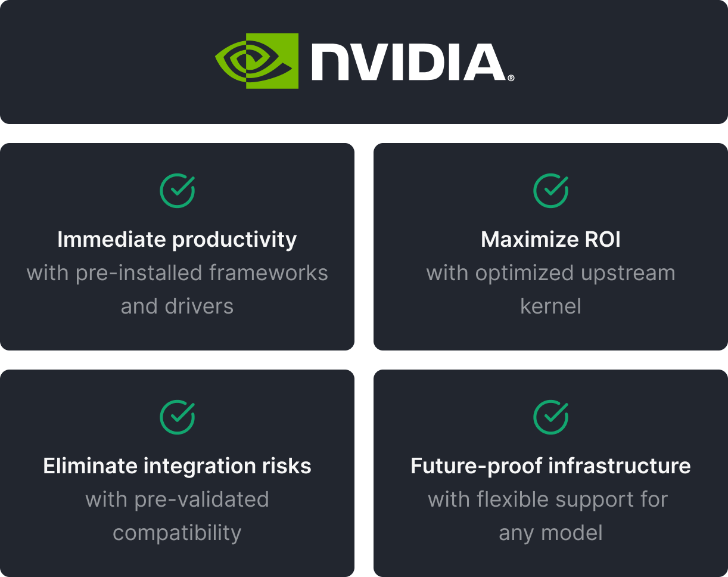The image size is (728, 577).
Task: Click the 'any model' text line
Action: click(550, 533)
